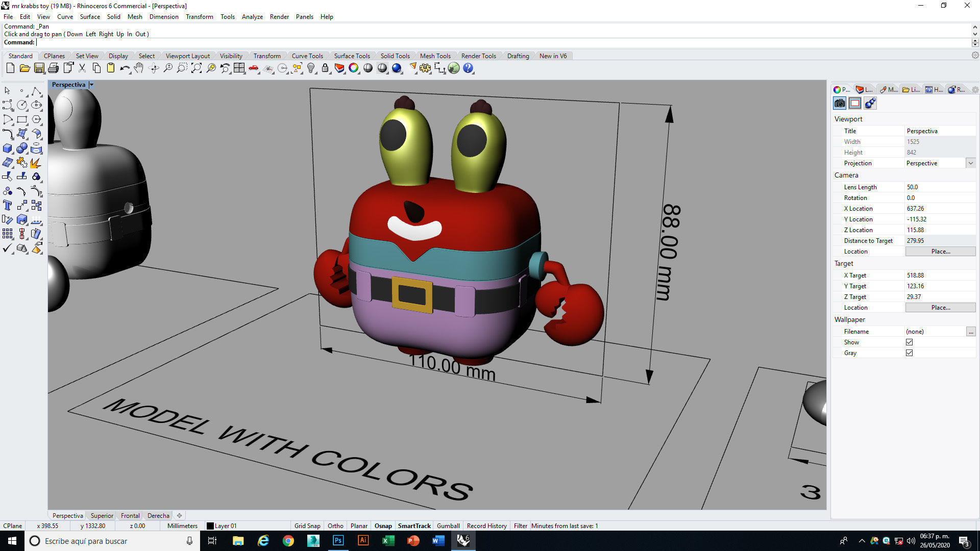980x551 pixels.
Task: Click the Undo arrow icon
Action: [x=125, y=68]
